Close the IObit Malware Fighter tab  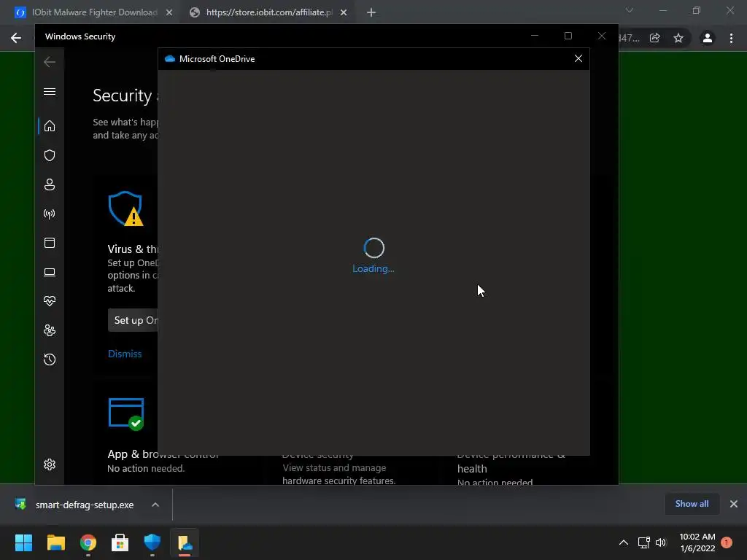169,13
